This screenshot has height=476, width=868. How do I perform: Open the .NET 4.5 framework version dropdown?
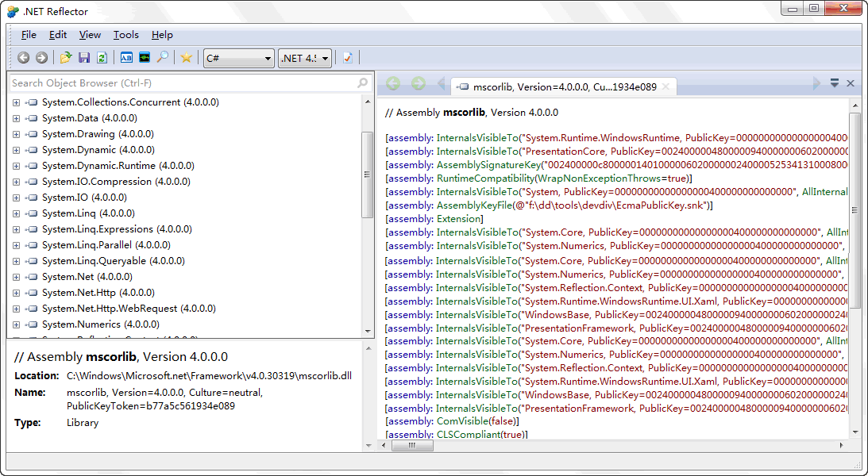[304, 58]
